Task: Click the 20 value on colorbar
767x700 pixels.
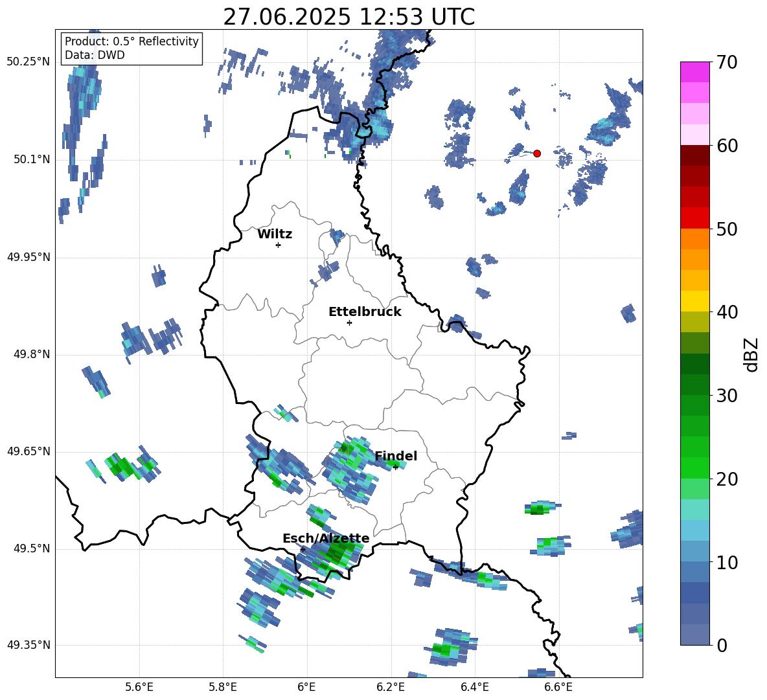Action: pyautogui.click(x=727, y=479)
